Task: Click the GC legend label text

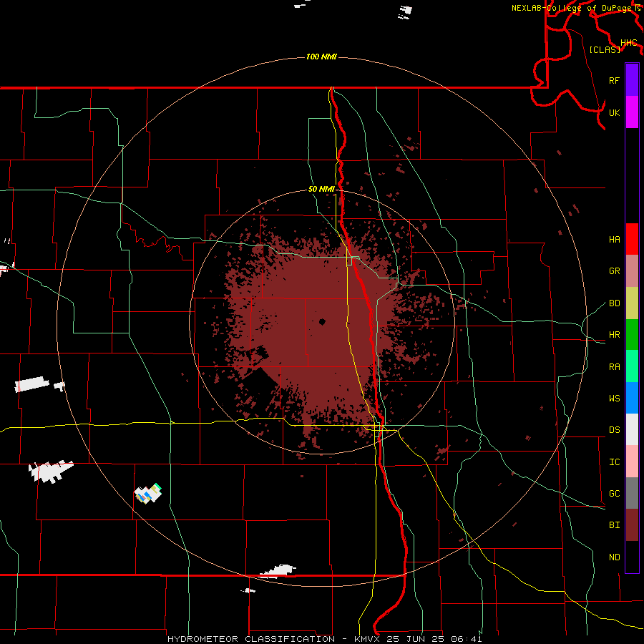Action: (x=614, y=493)
